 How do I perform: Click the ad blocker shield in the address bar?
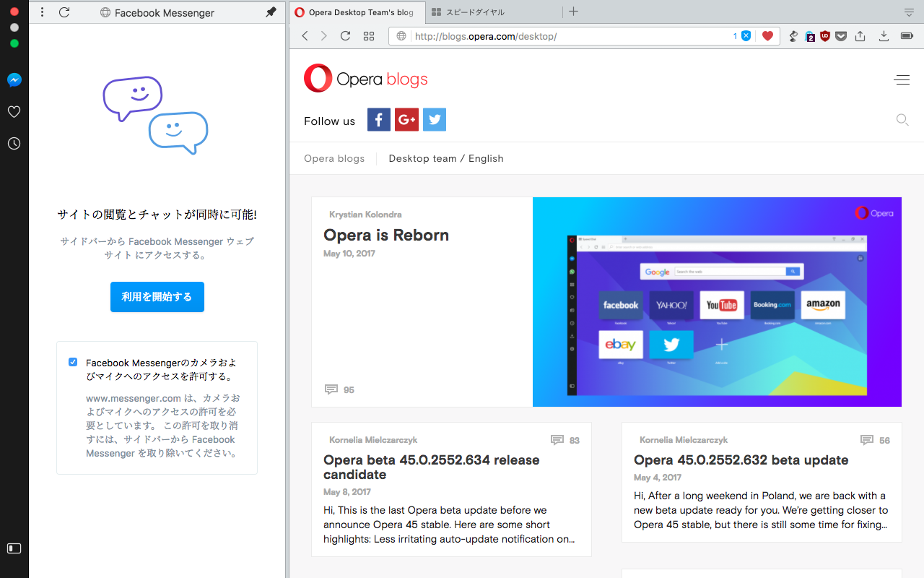746,36
